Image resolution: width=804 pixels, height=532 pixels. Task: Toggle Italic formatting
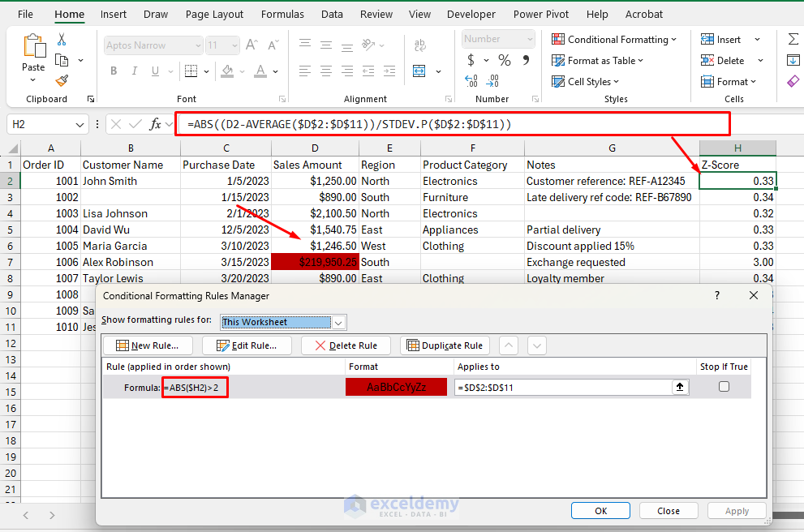[x=135, y=71]
